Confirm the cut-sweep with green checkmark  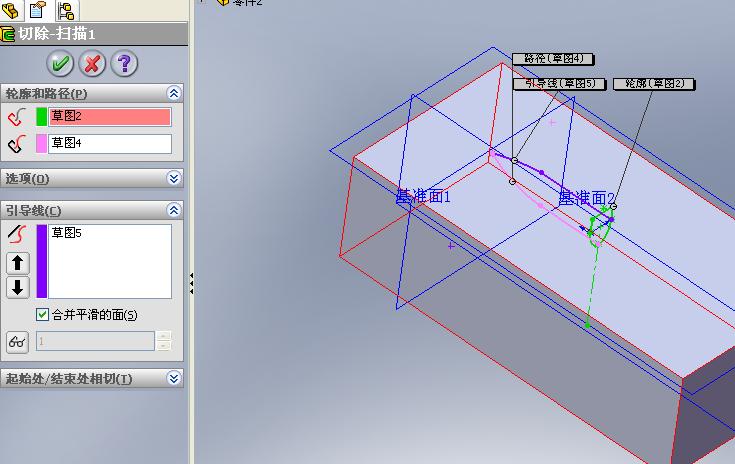[60, 63]
